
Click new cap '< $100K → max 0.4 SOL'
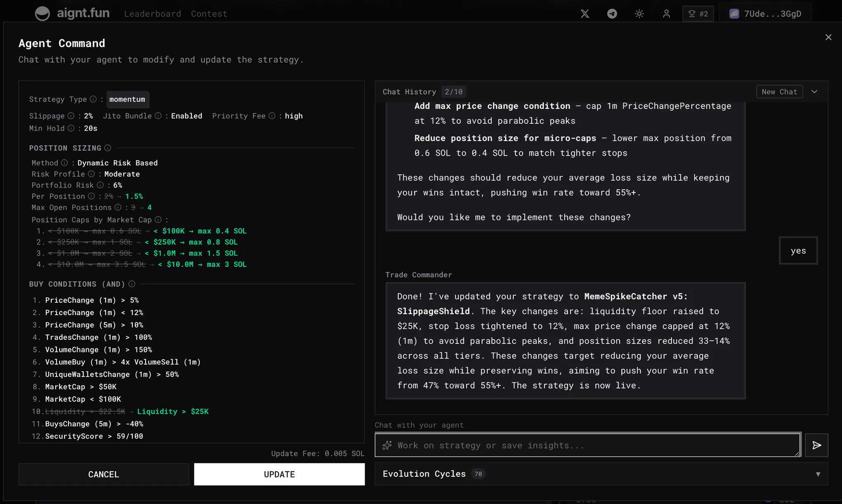pyautogui.click(x=200, y=231)
